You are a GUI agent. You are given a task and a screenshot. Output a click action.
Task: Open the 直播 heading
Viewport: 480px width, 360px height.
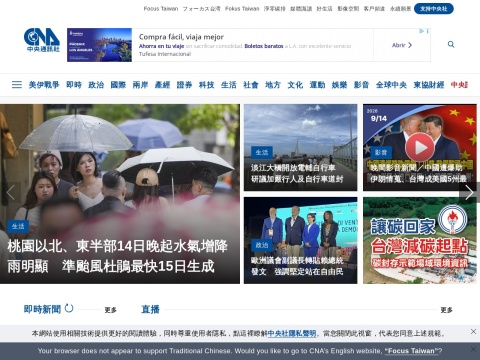tap(150, 309)
